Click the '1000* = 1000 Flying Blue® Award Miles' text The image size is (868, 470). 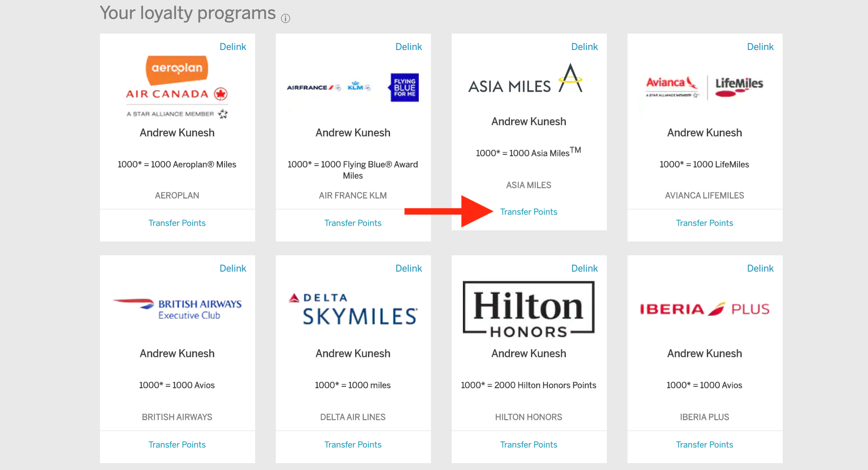coord(353,170)
